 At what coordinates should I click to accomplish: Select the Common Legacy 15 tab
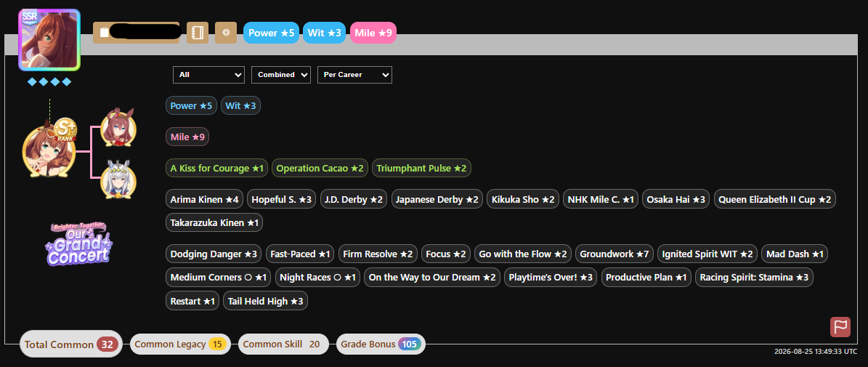pos(180,344)
